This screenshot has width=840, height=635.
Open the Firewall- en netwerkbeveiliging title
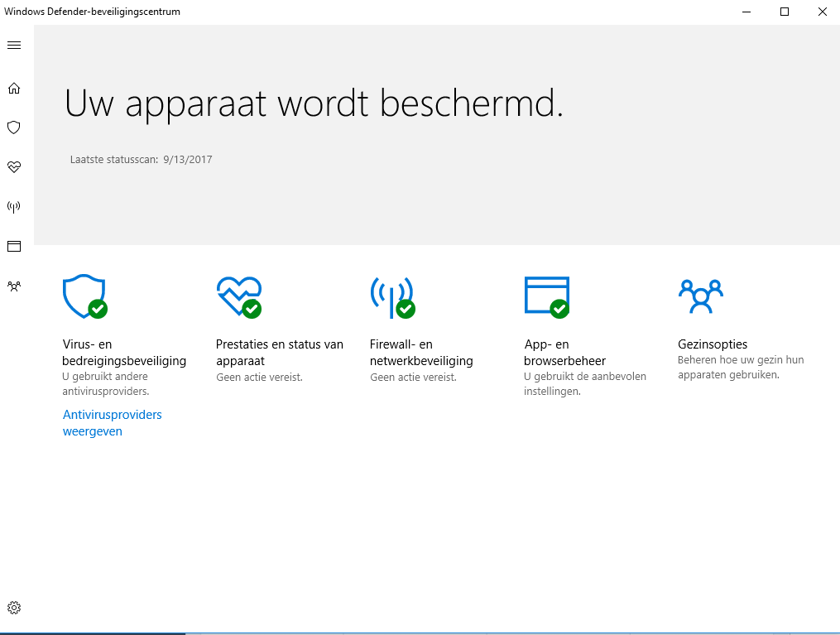421,352
